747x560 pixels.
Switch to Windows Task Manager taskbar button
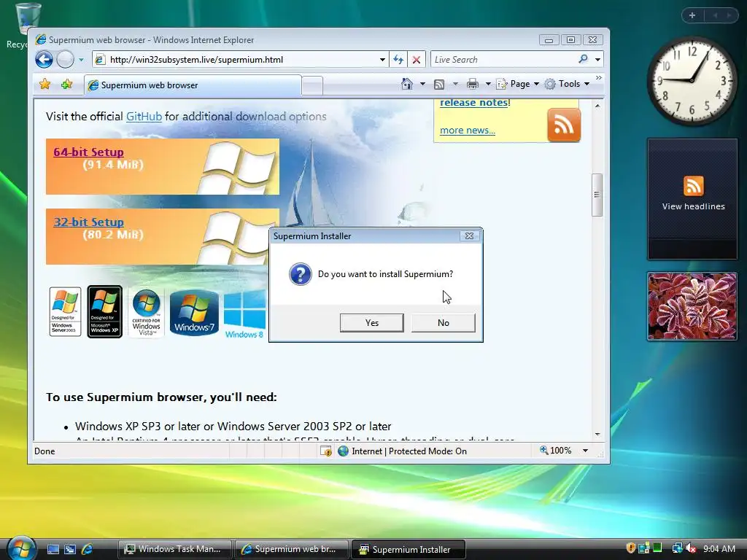pos(175,549)
